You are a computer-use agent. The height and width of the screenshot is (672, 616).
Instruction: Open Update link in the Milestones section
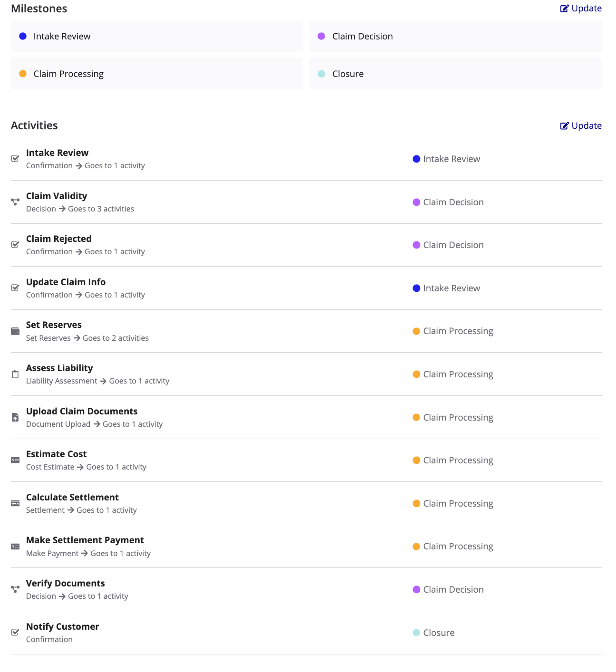pyautogui.click(x=581, y=8)
